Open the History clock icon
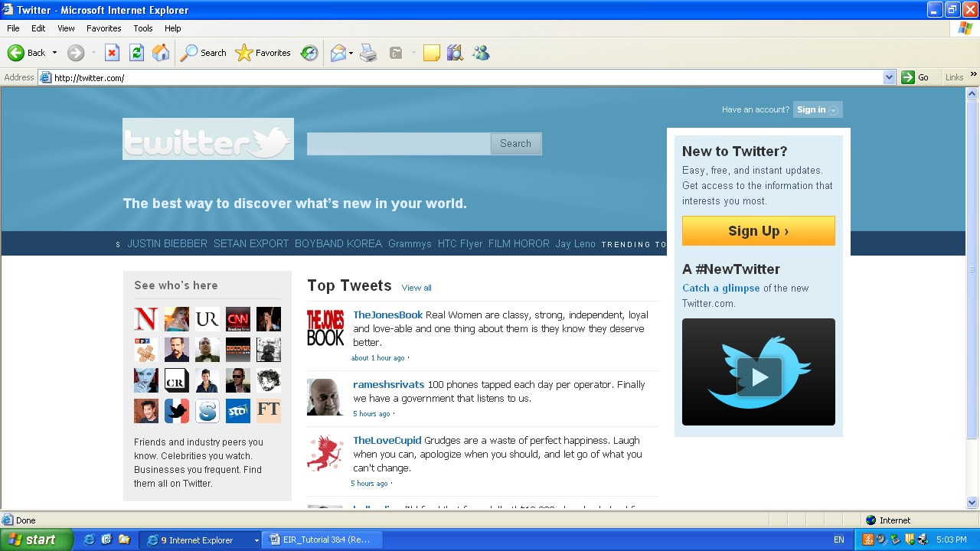Screen dimensions: 980x551 click(x=309, y=53)
